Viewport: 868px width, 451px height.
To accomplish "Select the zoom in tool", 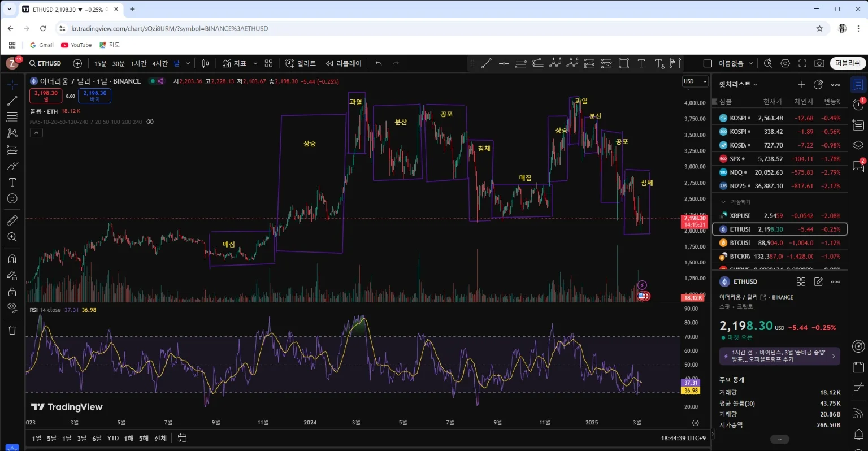I will coord(12,237).
